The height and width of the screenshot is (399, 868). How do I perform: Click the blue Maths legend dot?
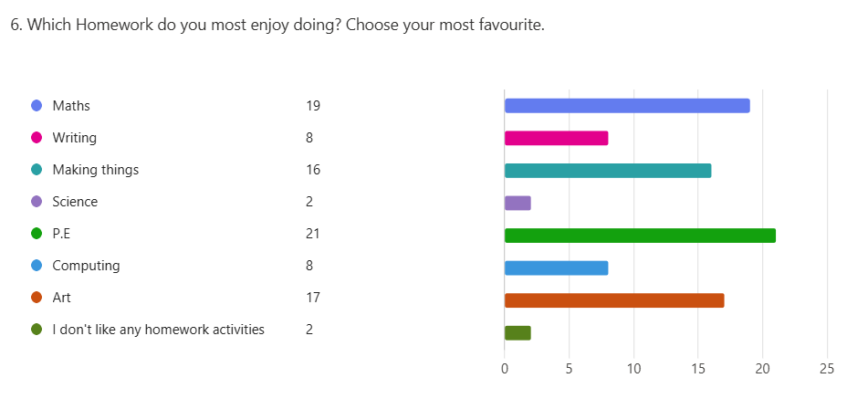[37, 106]
